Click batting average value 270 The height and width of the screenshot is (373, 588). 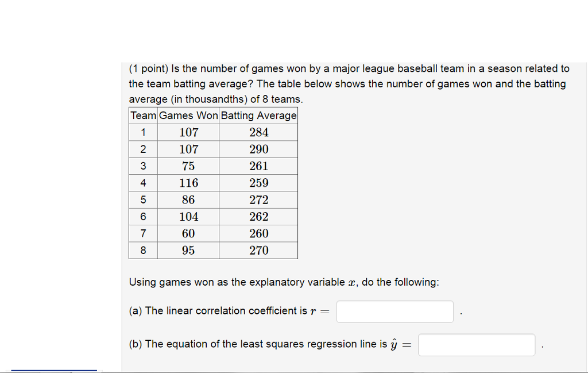(259, 251)
